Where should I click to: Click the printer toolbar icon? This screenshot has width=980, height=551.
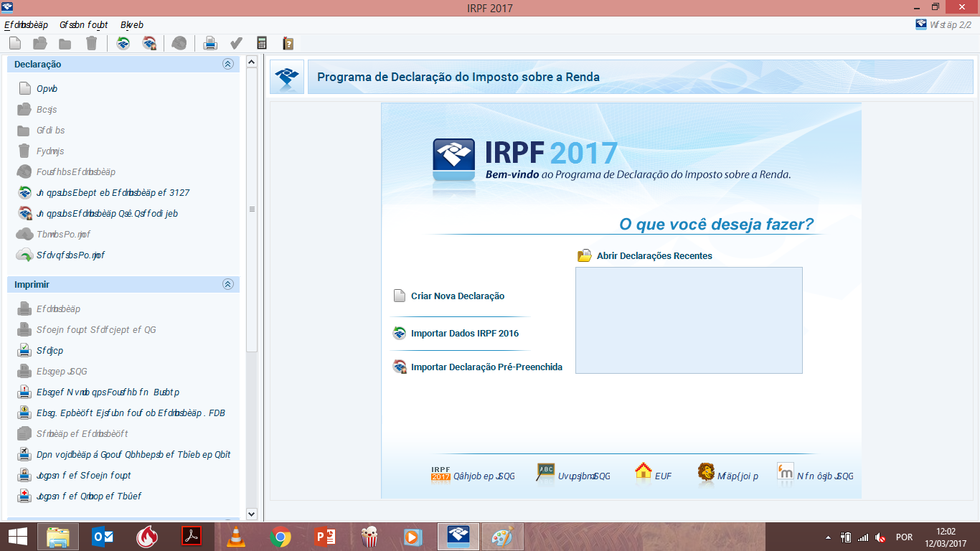pos(210,44)
